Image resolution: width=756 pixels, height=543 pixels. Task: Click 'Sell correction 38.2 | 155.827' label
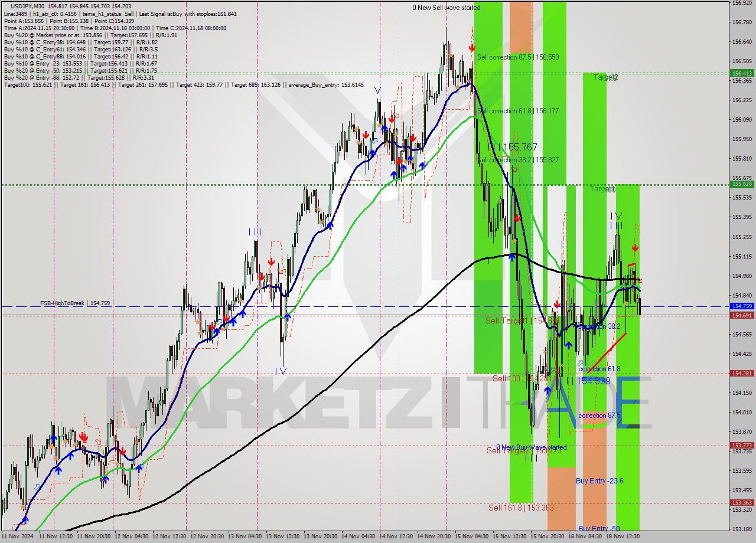[x=518, y=160]
